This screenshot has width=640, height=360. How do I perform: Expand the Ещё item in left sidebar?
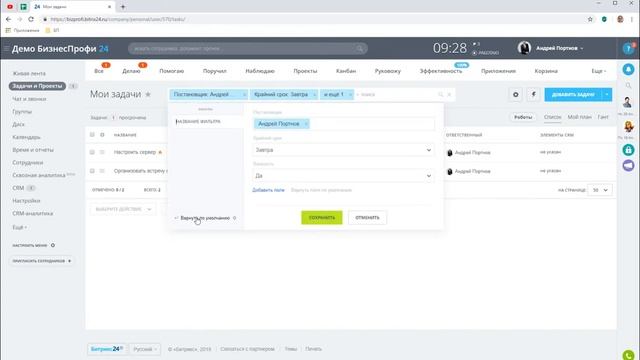coord(20,227)
